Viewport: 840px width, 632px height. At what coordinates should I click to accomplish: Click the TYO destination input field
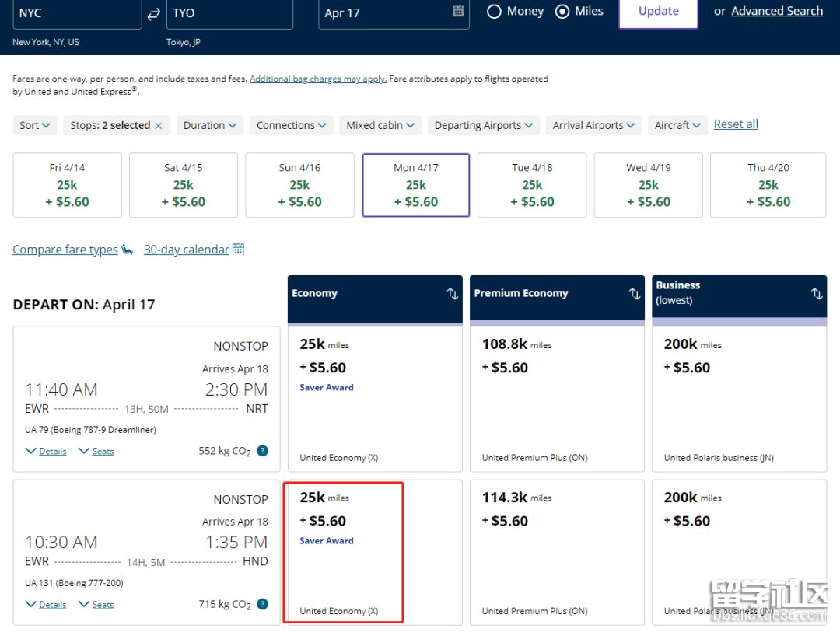[x=229, y=13]
